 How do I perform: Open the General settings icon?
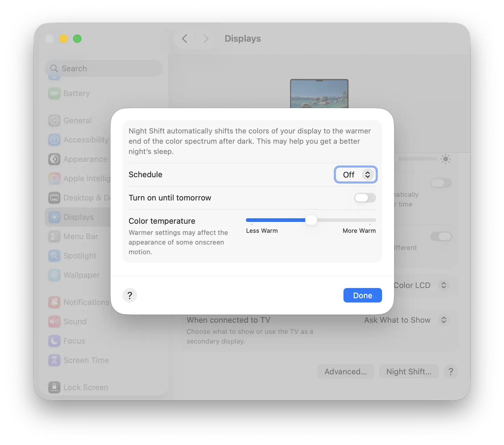54,120
